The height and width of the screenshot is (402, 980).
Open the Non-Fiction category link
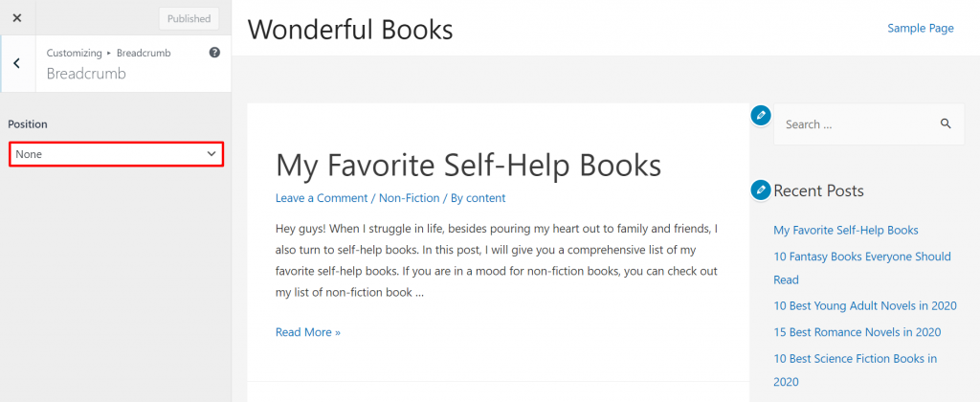click(x=409, y=198)
